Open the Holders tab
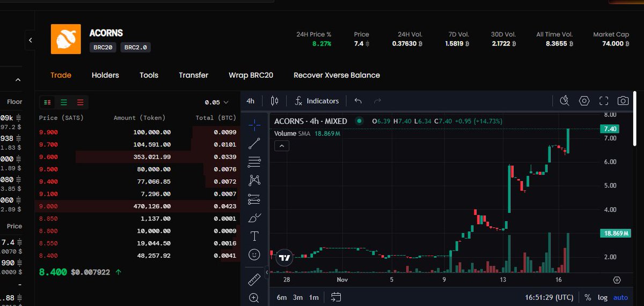This screenshot has width=644, height=306. 105,75
